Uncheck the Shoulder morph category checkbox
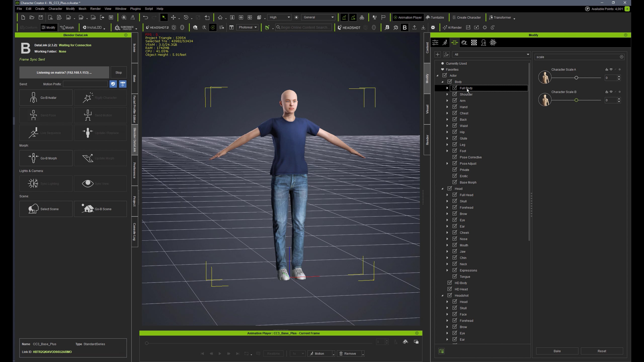The width and height of the screenshot is (644, 362). point(455,94)
